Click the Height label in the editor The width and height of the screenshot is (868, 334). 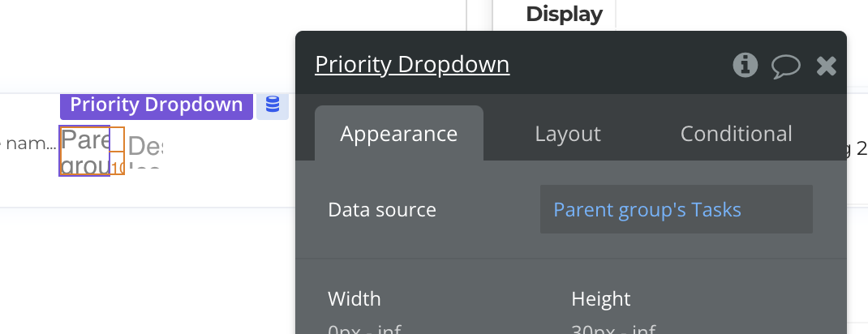pos(601,299)
